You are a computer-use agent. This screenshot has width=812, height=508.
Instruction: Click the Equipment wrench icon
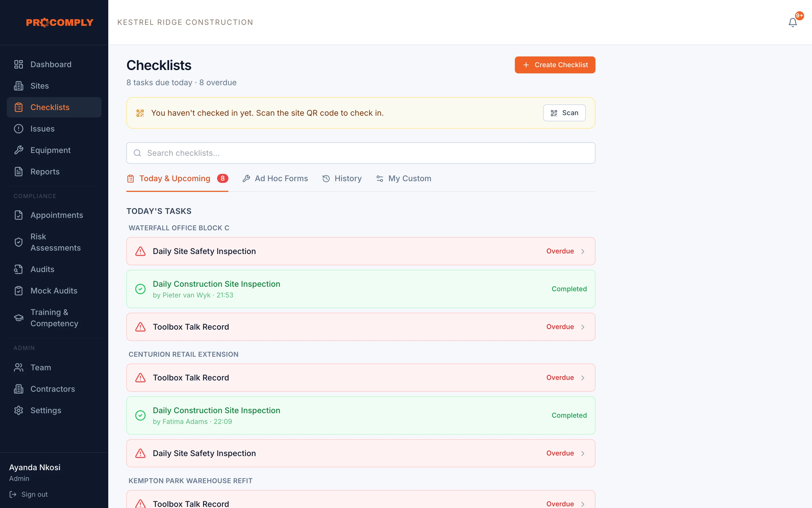18,150
